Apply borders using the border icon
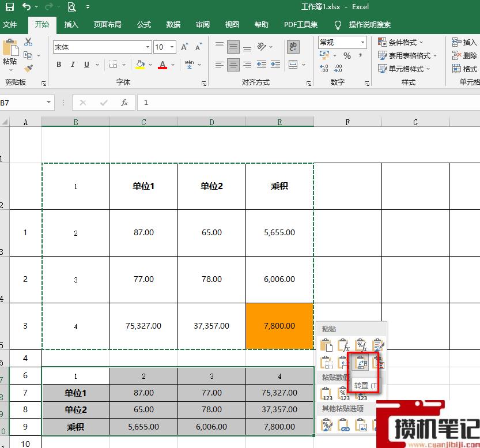Image resolution: width=480 pixels, height=448 pixels. click(x=114, y=65)
